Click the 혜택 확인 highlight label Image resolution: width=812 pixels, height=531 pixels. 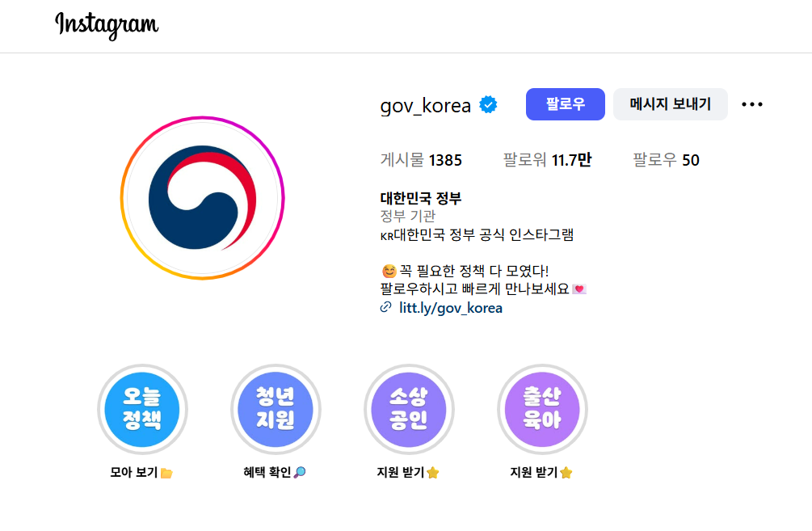[275, 473]
